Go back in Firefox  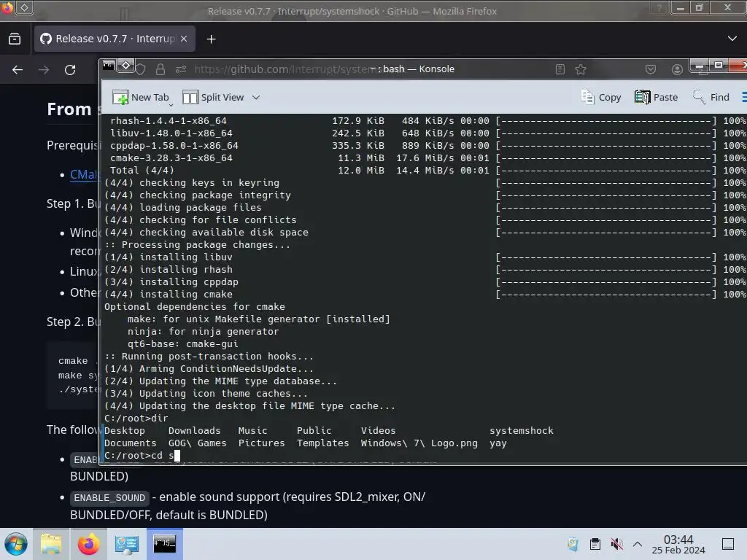point(18,70)
